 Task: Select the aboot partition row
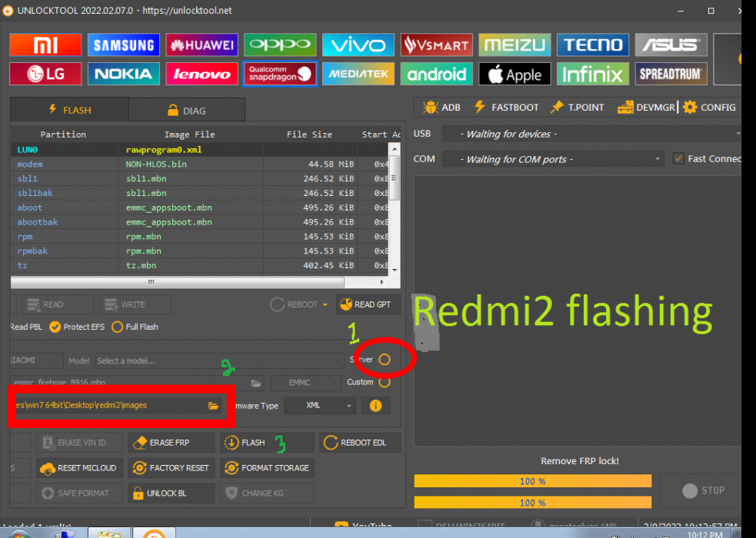(x=200, y=208)
